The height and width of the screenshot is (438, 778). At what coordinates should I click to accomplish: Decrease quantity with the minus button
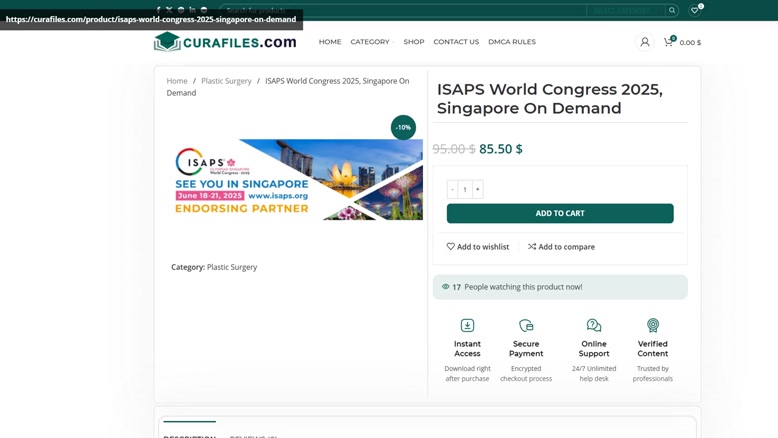453,189
